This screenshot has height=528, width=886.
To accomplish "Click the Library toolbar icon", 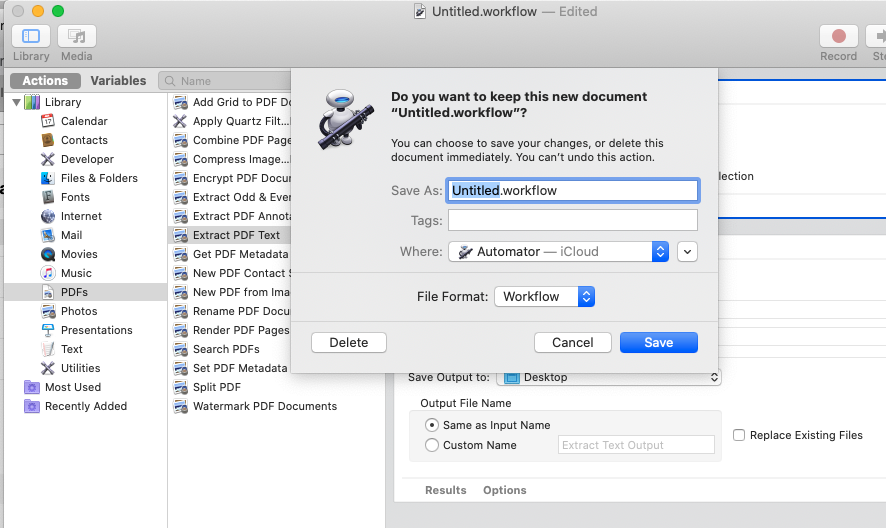I will click(x=31, y=37).
